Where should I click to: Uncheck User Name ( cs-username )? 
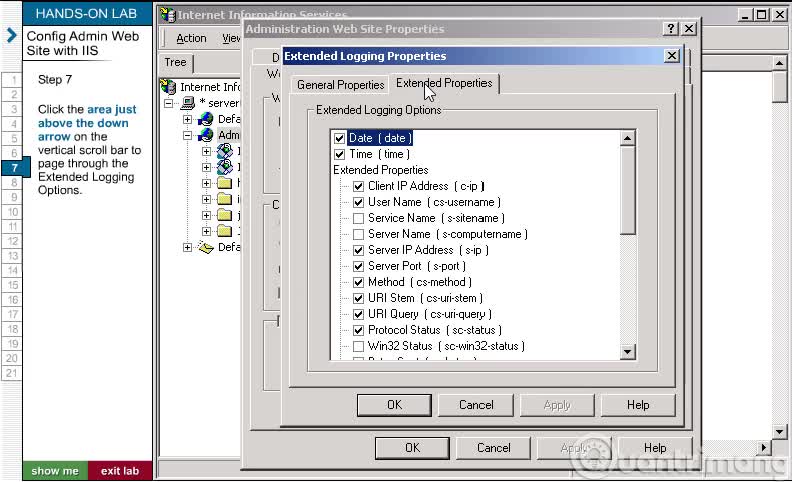click(358, 203)
